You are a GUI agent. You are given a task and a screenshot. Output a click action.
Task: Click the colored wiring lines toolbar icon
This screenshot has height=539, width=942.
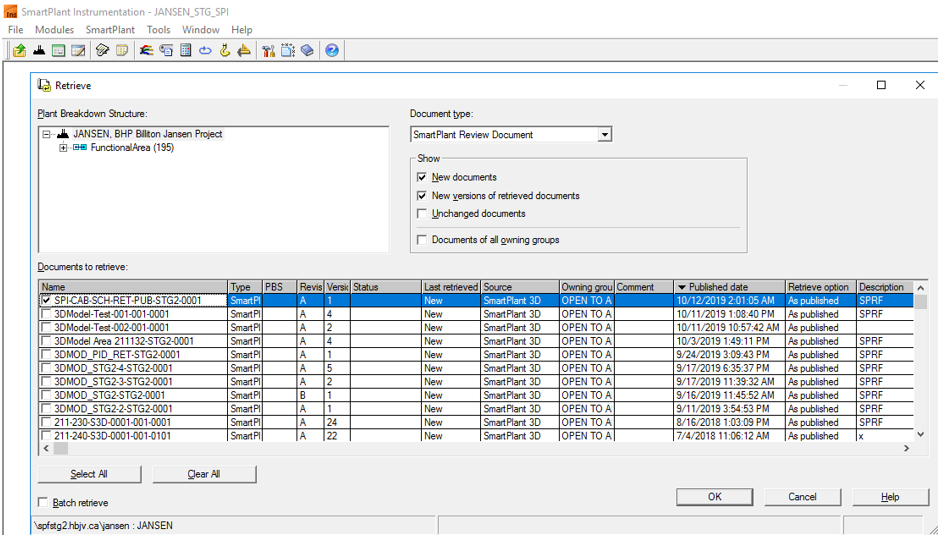click(147, 50)
